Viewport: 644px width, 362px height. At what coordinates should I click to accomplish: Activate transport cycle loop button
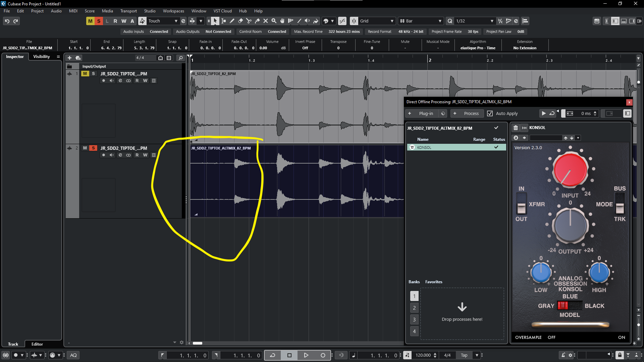[x=272, y=355]
